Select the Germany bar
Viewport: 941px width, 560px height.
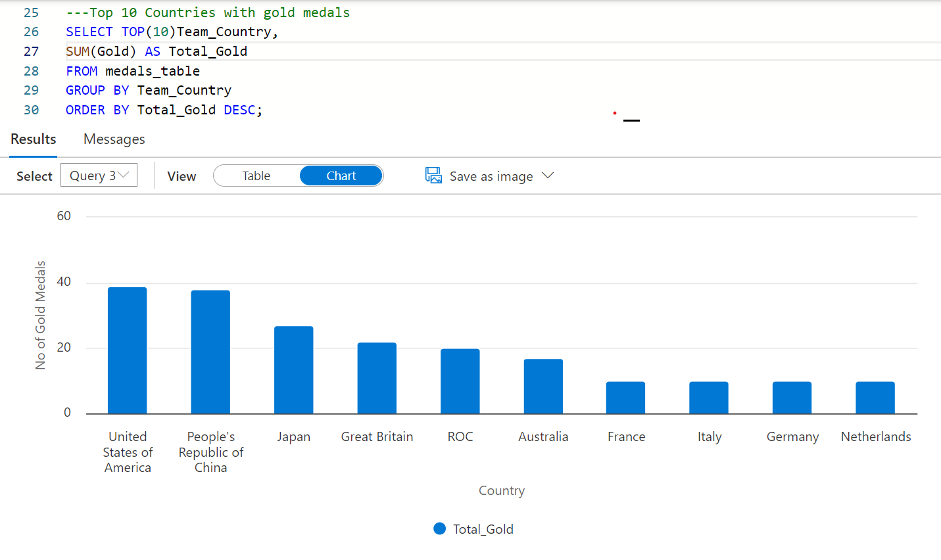coord(792,398)
